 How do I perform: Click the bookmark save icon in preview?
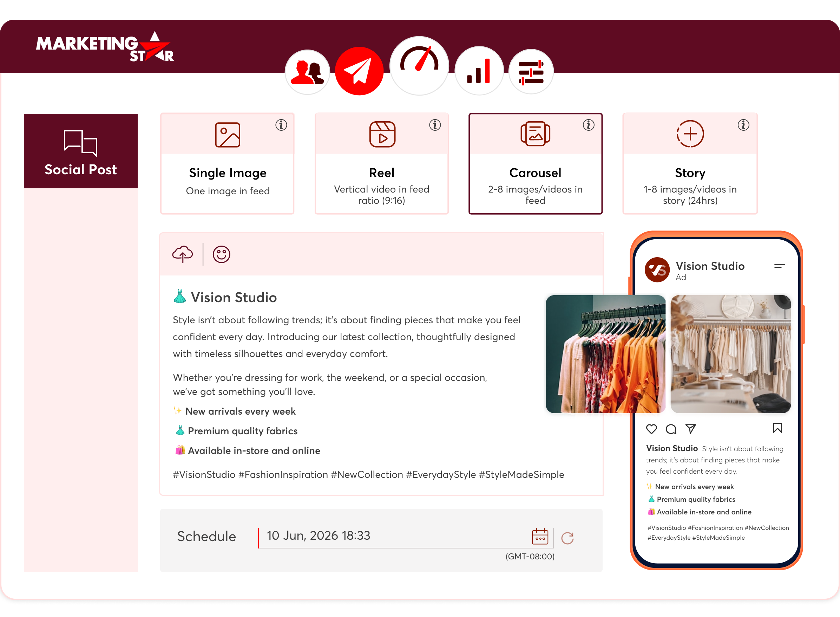pyautogui.click(x=777, y=428)
